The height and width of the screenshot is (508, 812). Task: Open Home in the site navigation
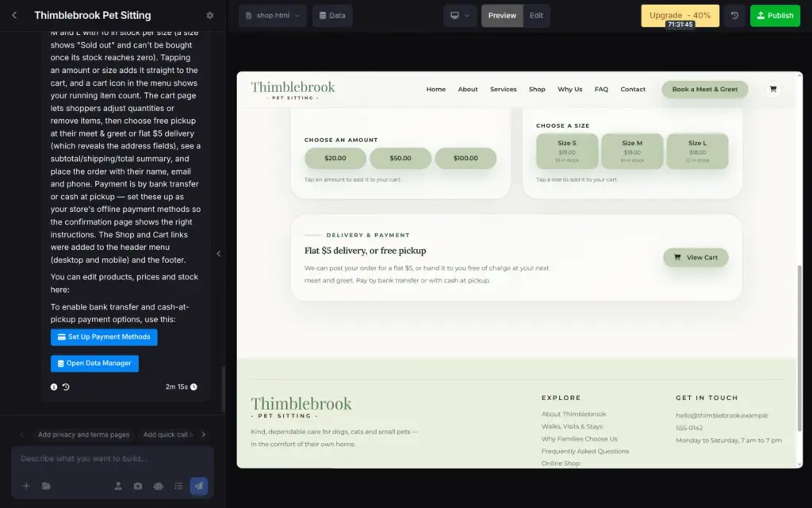tap(436, 89)
